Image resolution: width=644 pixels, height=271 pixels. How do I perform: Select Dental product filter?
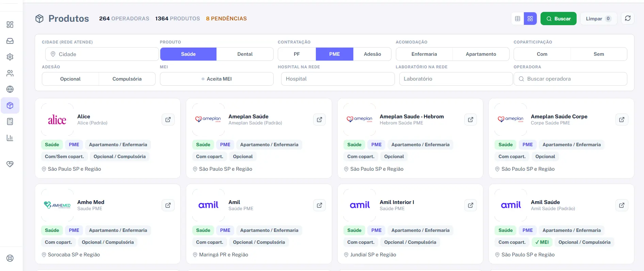pyautogui.click(x=245, y=54)
